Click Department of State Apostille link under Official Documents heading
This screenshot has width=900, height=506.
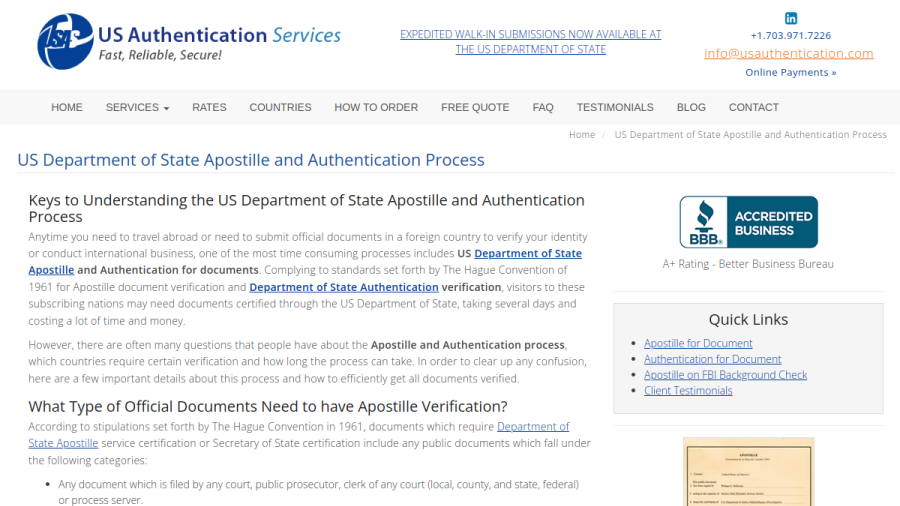pos(533,427)
